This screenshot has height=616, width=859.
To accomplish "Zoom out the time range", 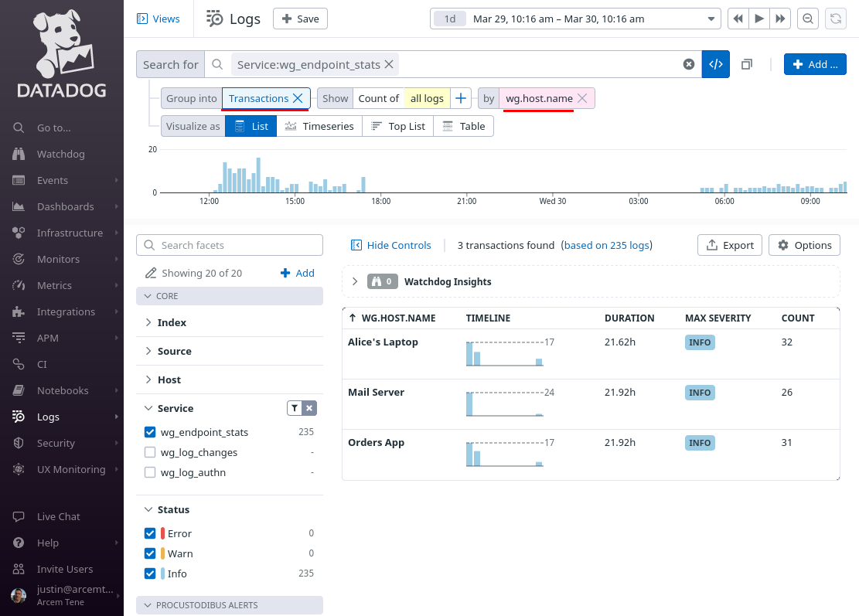I will click(x=807, y=19).
